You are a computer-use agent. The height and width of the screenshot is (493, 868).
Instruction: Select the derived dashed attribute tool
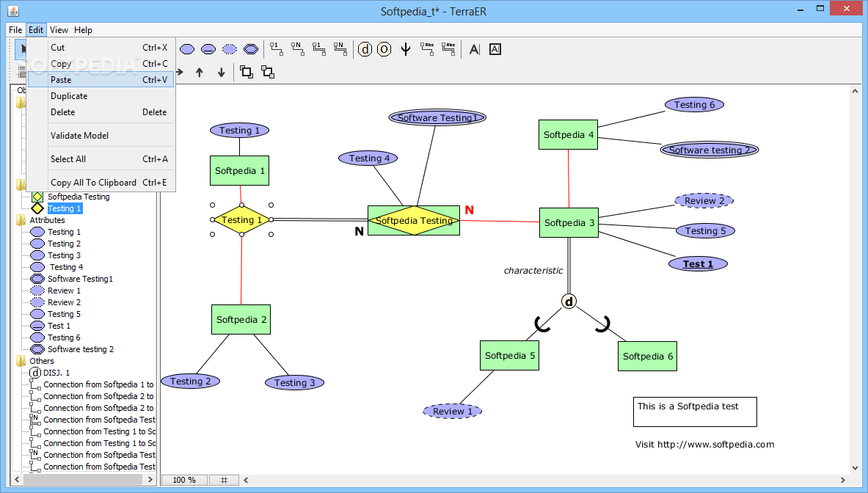(x=229, y=49)
